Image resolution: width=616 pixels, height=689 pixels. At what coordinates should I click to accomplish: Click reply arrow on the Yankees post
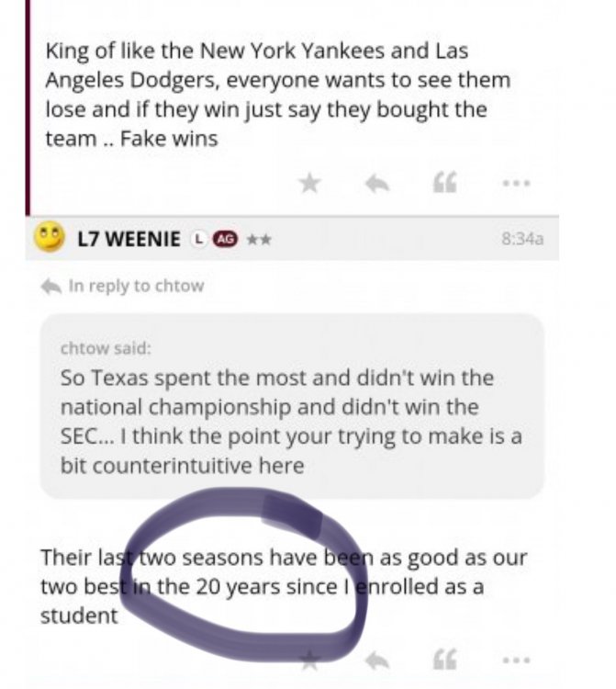pyautogui.click(x=375, y=184)
